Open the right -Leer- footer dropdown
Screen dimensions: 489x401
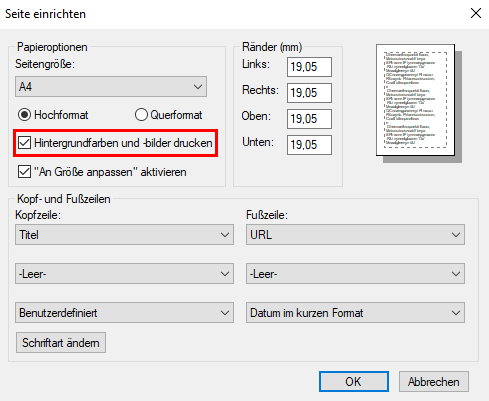point(355,274)
